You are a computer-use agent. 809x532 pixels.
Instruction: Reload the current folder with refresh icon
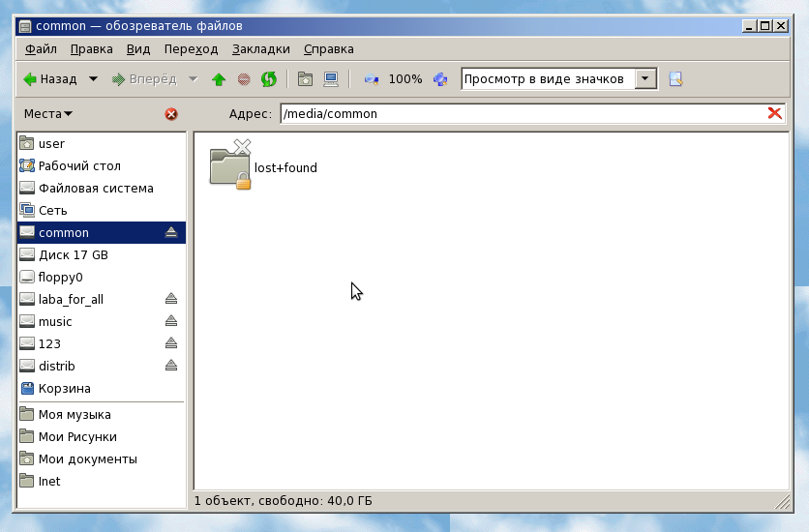(269, 79)
